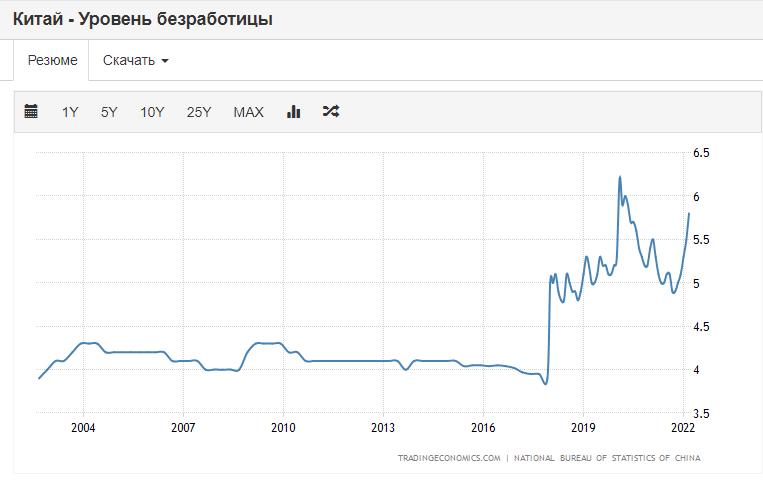Expand the Скачать dropdown menu
Viewport: 763px width, 500px height.
tap(135, 60)
